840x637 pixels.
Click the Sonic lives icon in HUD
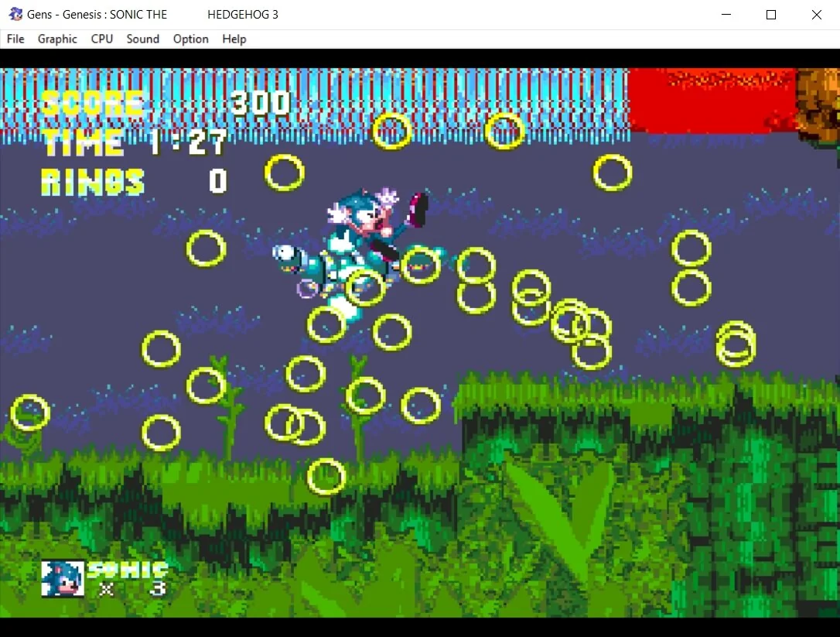[x=63, y=578]
